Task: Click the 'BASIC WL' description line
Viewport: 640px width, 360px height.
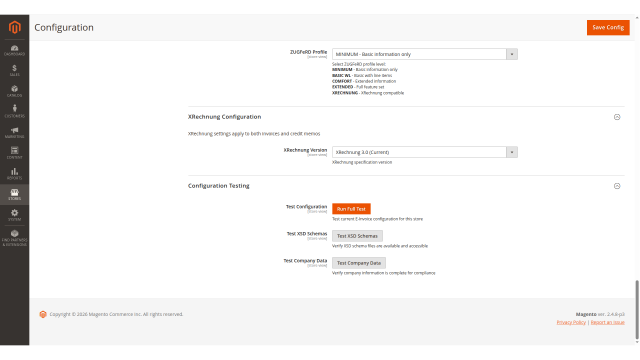Action: [362, 76]
